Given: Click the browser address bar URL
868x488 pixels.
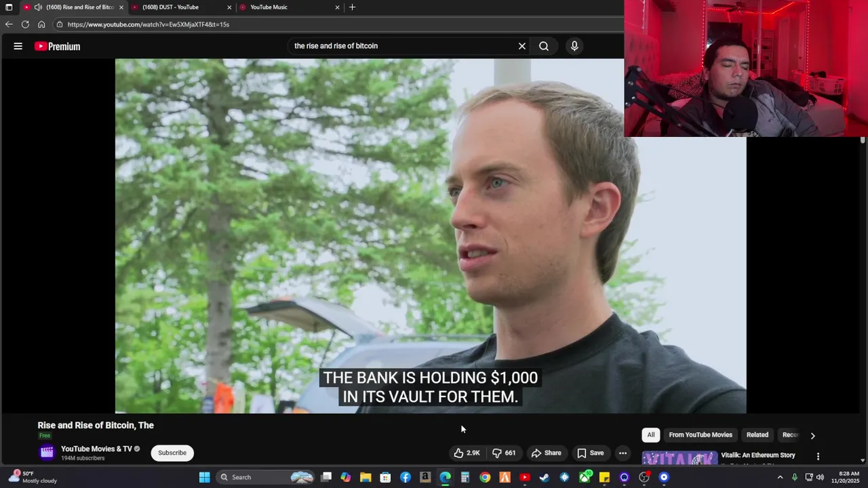Looking at the screenshot, I should pos(149,24).
